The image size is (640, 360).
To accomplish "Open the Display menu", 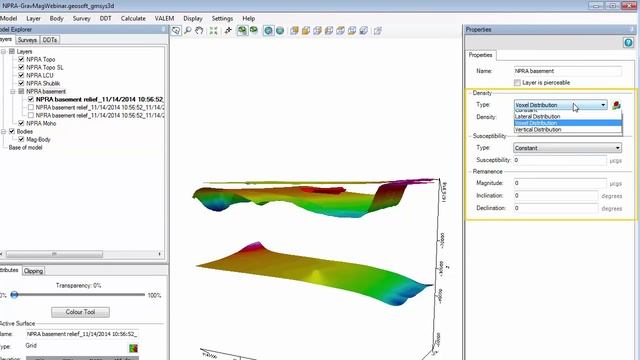I will 193,18.
